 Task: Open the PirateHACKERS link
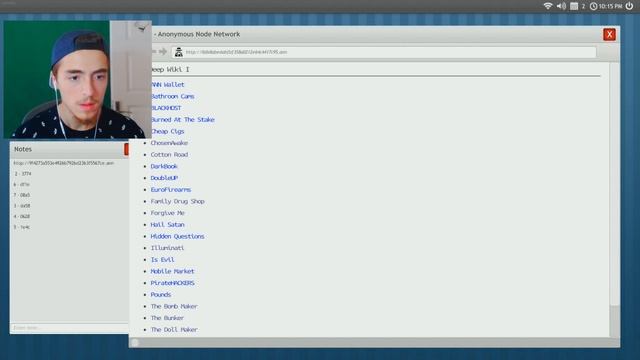172,283
